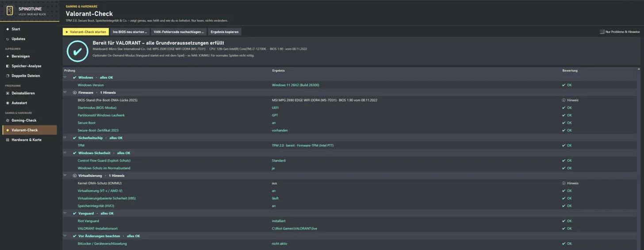Click Ergebnis kopieren button

pos(225,32)
